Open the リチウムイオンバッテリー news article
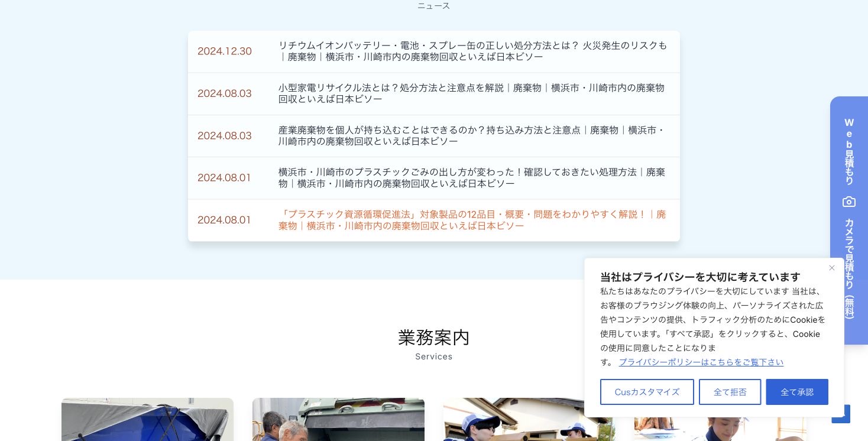The image size is (868, 441). [x=473, y=51]
